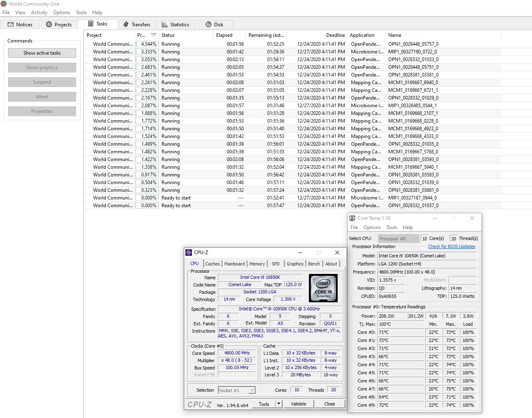532x418 pixels.
Task: Switch to About tab in CPU-Z
Action: [x=331, y=264]
